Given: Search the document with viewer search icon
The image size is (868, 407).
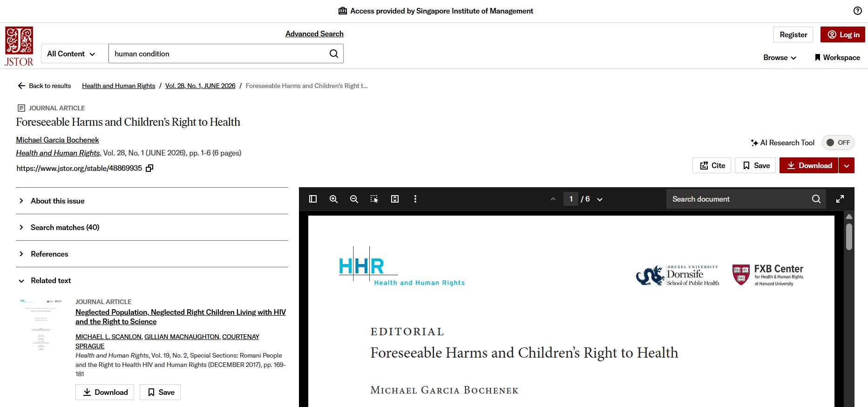Looking at the screenshot, I should pyautogui.click(x=816, y=199).
